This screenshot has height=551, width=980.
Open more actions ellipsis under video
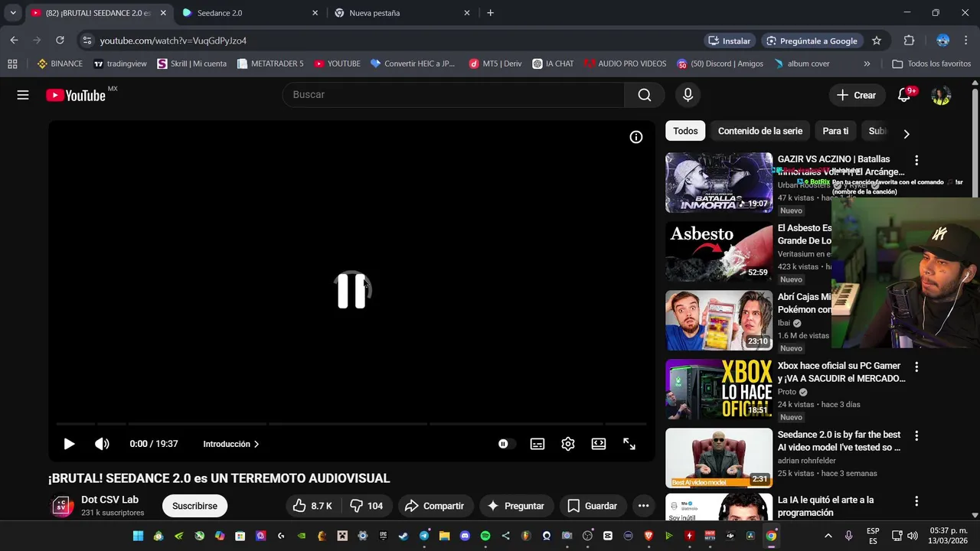click(643, 506)
